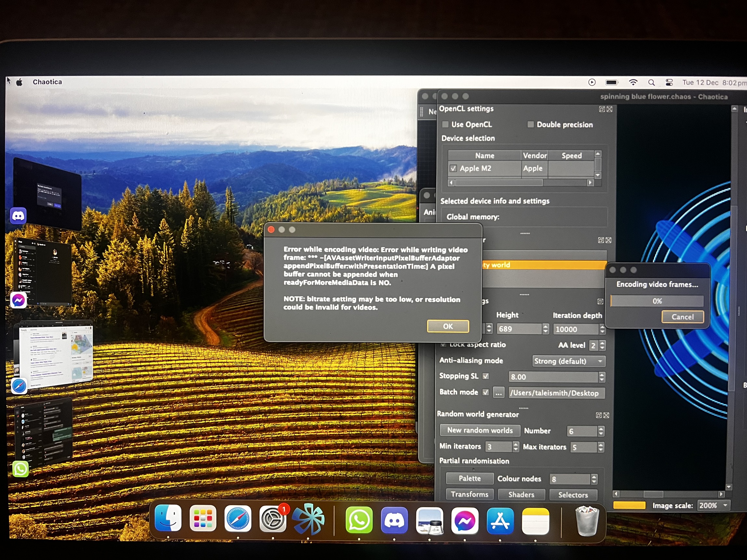
Task: Open Safari from the Dock
Action: tap(238, 518)
